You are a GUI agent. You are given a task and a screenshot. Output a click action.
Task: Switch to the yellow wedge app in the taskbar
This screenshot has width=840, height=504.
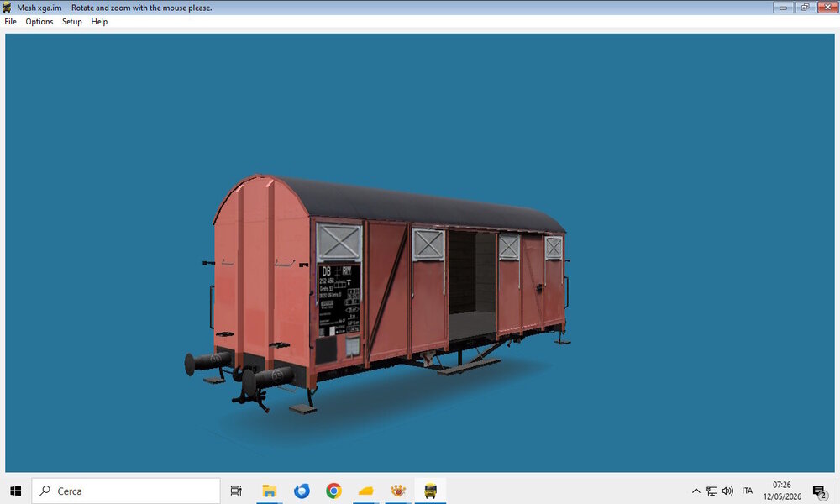pos(366,491)
